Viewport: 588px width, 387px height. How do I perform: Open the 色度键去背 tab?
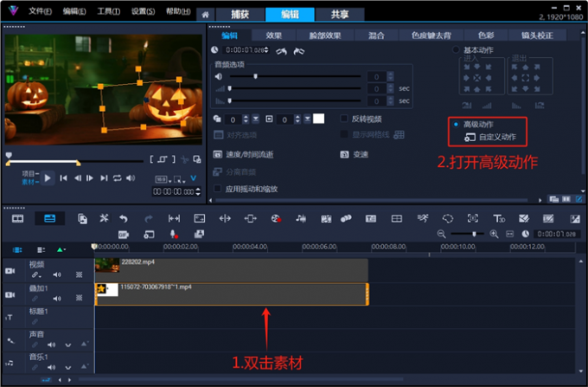click(x=431, y=35)
